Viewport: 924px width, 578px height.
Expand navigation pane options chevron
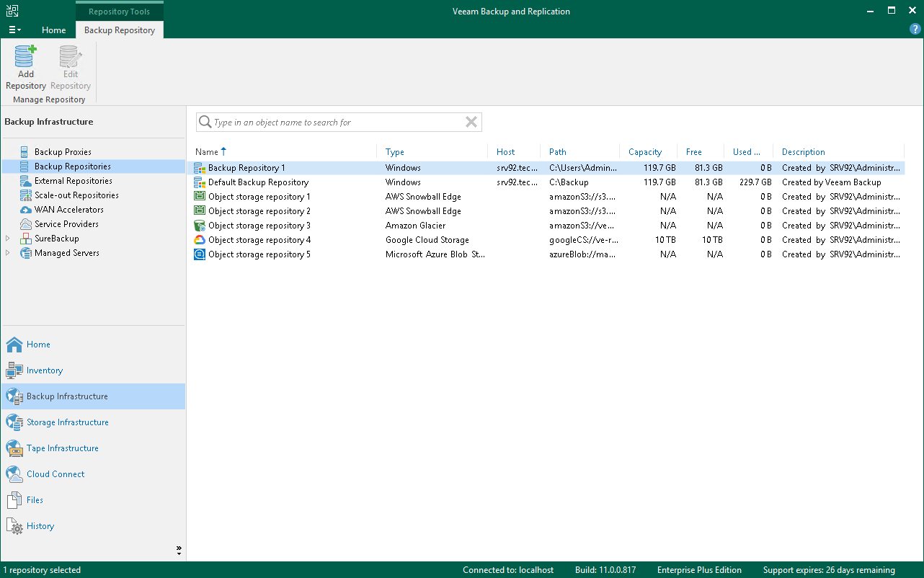[179, 550]
